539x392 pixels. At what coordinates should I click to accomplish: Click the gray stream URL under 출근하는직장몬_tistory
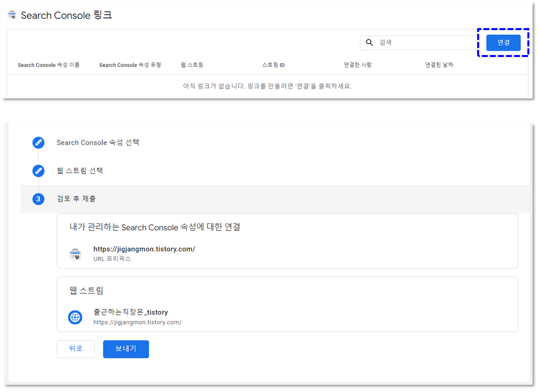click(x=137, y=322)
